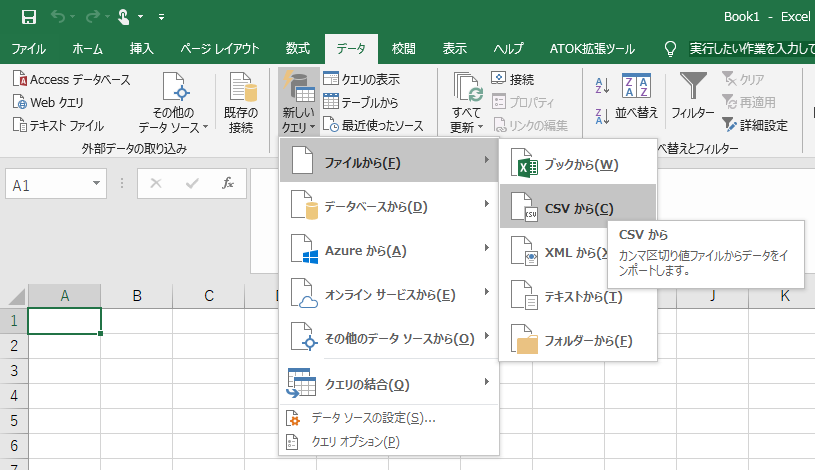Click the Name Box showing A1

coord(48,184)
